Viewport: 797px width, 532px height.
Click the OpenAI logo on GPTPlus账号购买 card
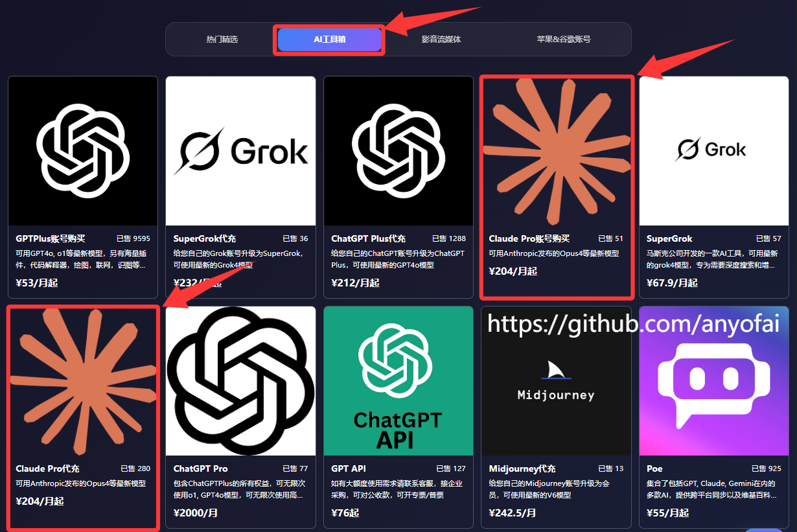[x=83, y=151]
